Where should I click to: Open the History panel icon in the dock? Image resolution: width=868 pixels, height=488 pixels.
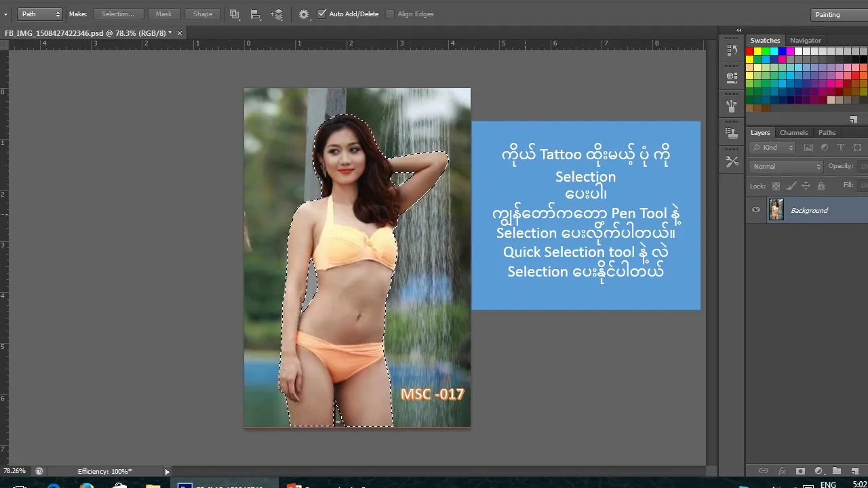point(732,49)
